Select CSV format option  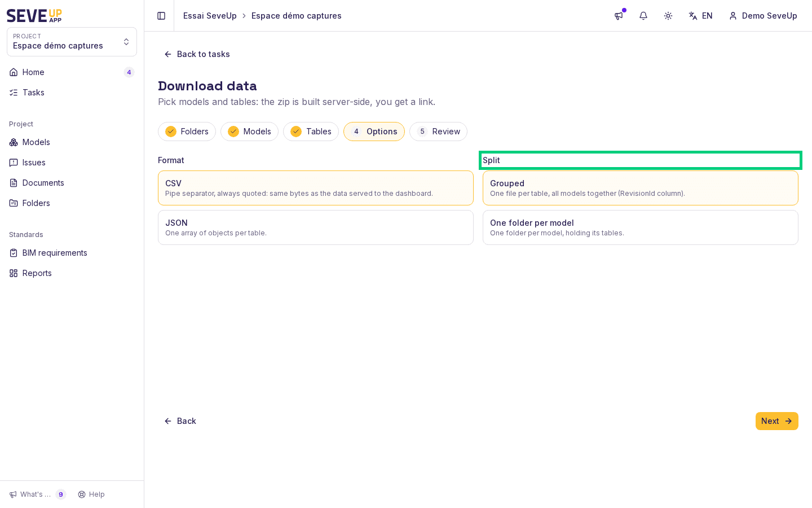point(316,188)
